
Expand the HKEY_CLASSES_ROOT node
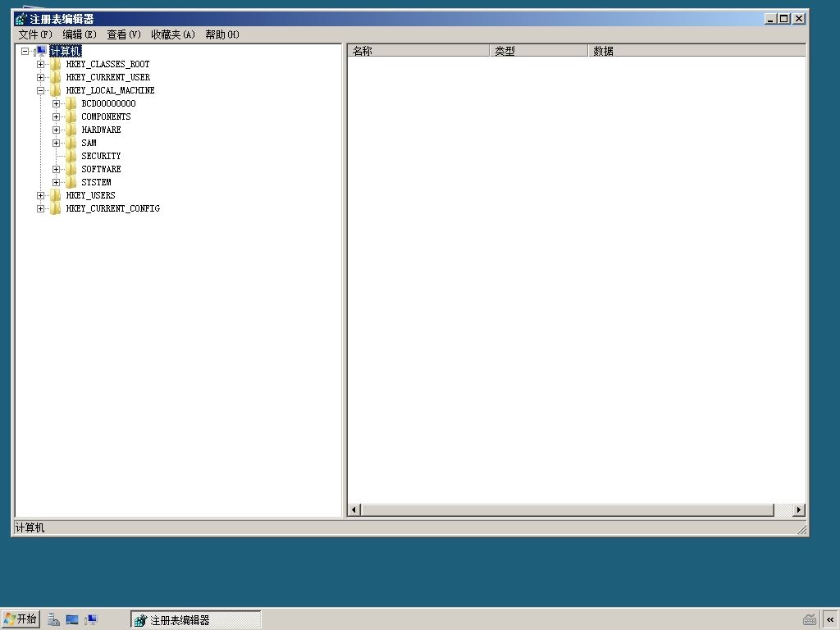tap(40, 64)
